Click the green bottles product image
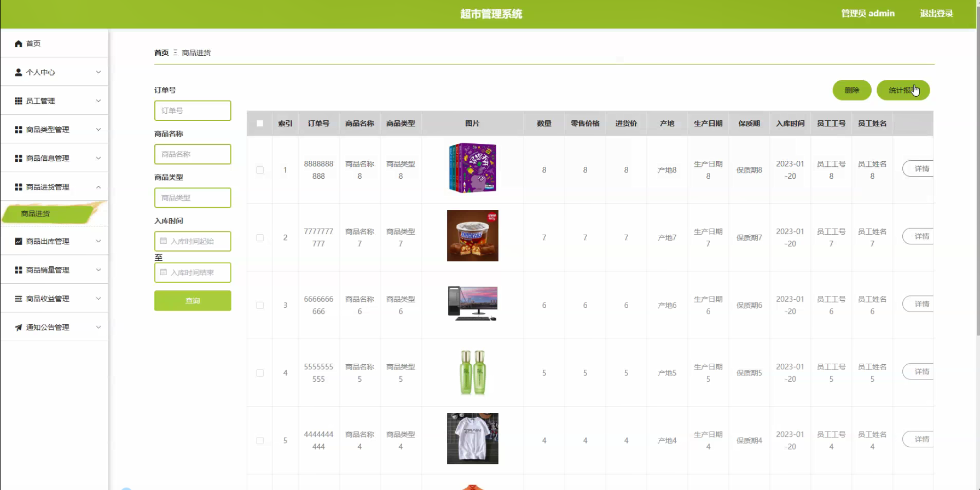 473,372
